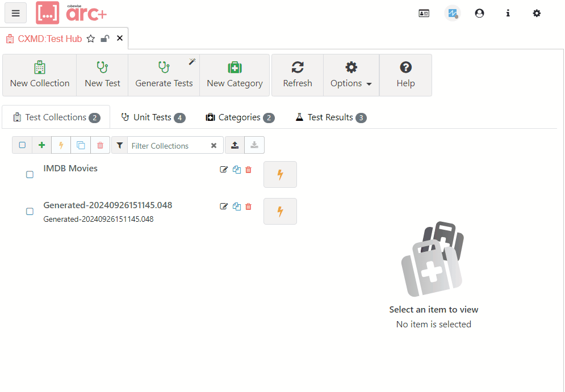Screen dimensions: 565x392
Task: Edit the IMDB Movies collection
Action: pos(224,170)
